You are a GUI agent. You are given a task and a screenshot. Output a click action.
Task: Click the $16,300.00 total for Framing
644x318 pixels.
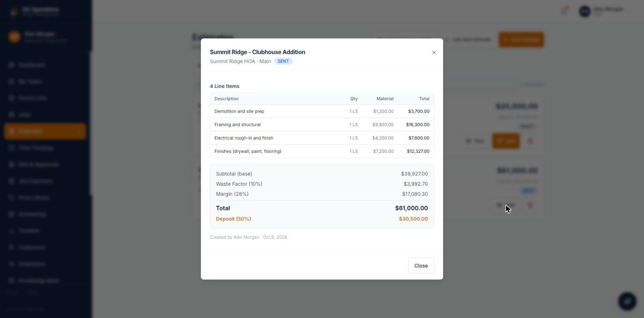click(418, 125)
